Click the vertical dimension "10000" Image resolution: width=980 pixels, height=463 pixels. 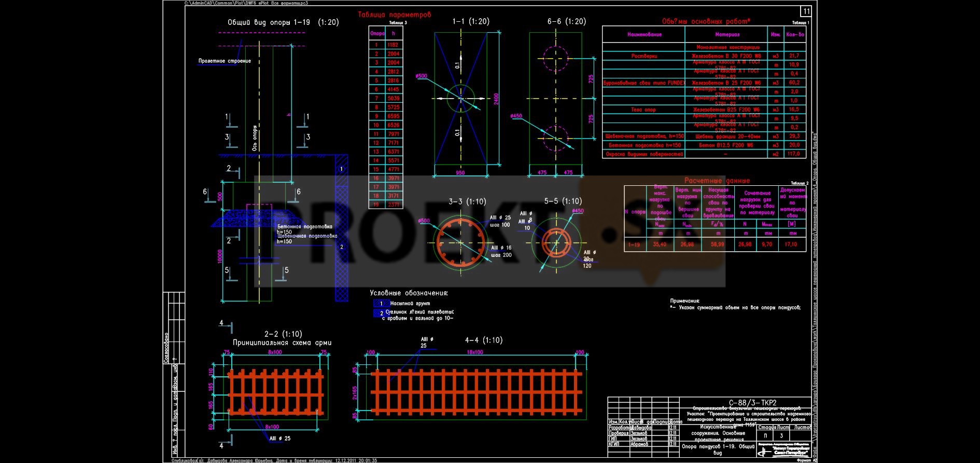pos(220,256)
